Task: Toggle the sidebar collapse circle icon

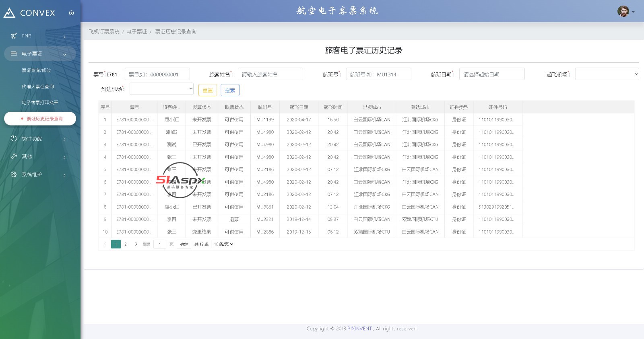Action: pos(71,13)
